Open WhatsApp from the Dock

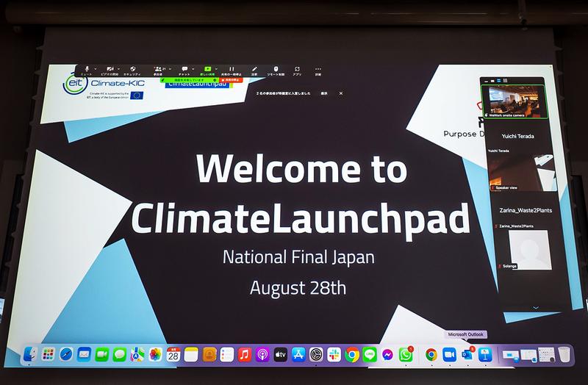pyautogui.click(x=406, y=355)
